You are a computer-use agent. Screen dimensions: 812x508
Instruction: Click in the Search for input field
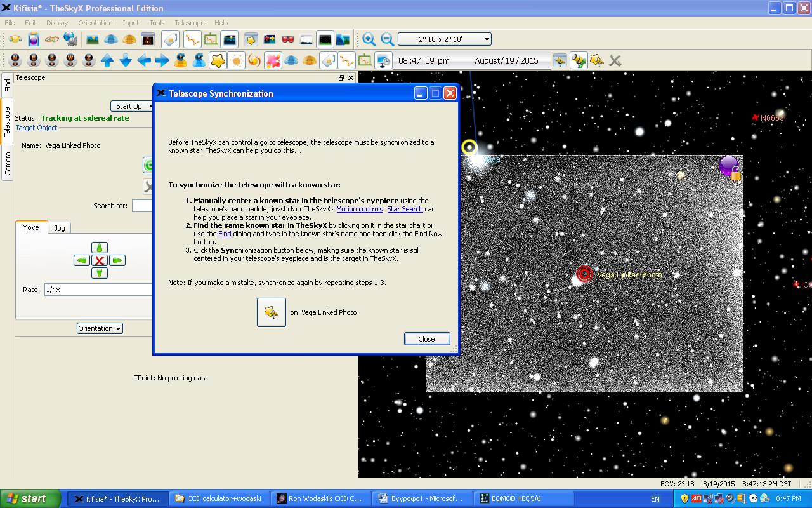coord(142,206)
